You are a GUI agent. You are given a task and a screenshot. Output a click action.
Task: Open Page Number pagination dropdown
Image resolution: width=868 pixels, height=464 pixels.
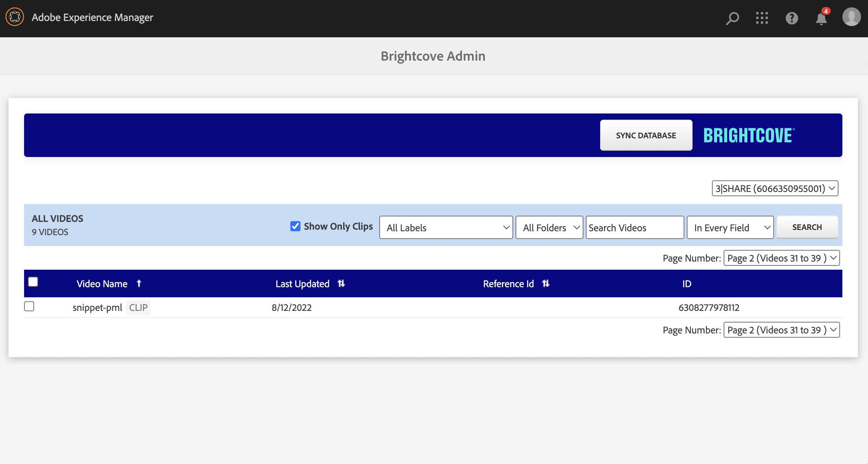[x=781, y=258]
